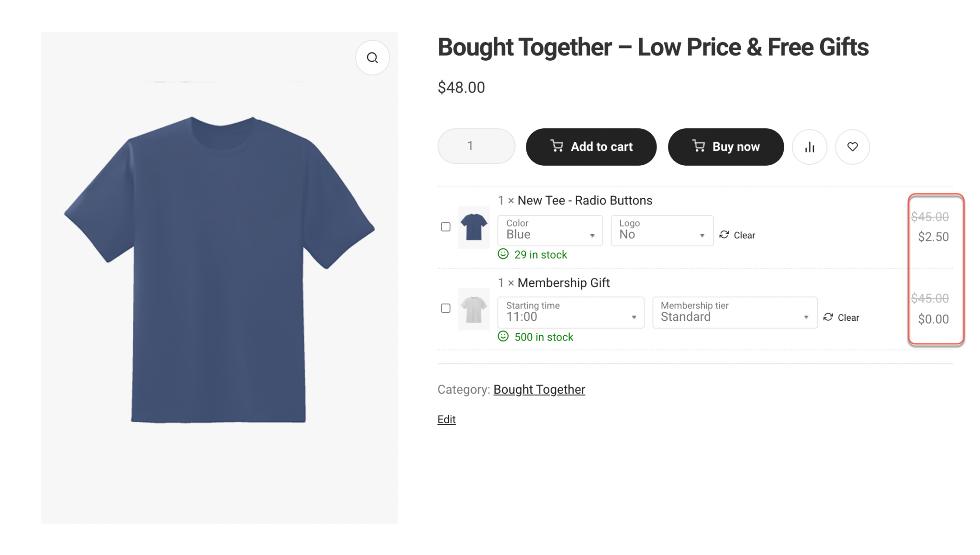980x555 pixels.
Task: Click the compare bar chart icon
Action: pyautogui.click(x=810, y=147)
